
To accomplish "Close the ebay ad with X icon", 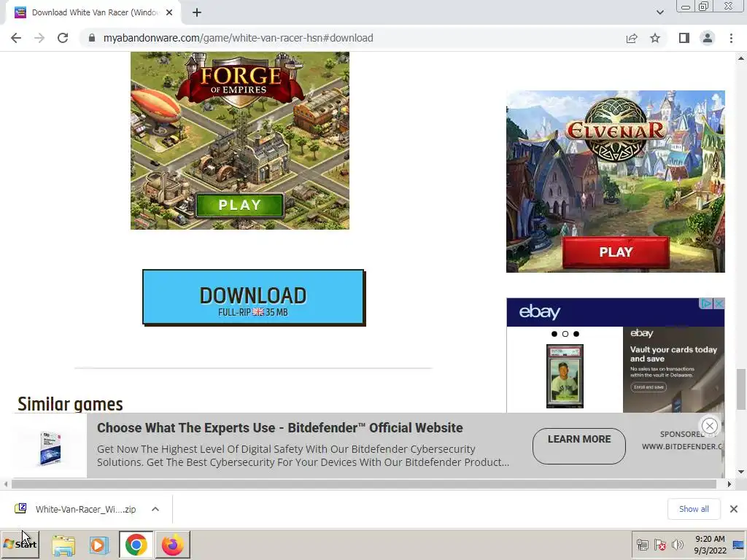I will [x=719, y=304].
